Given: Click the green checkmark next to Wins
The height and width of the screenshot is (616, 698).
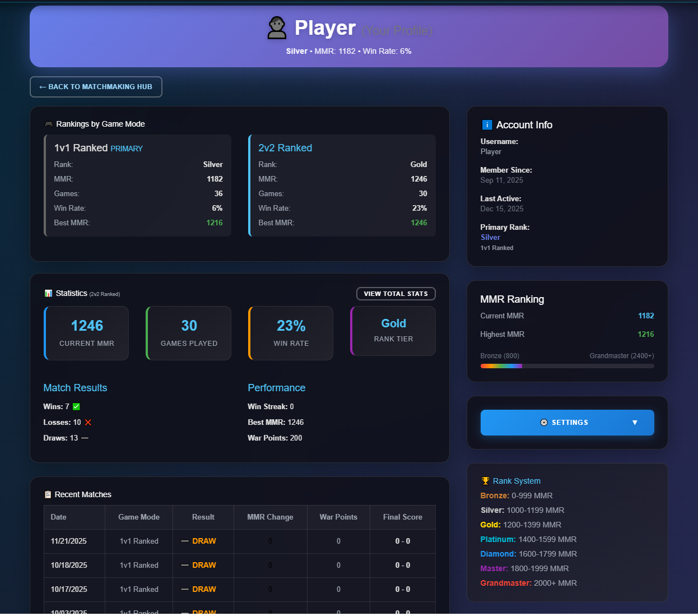Looking at the screenshot, I should (76, 406).
